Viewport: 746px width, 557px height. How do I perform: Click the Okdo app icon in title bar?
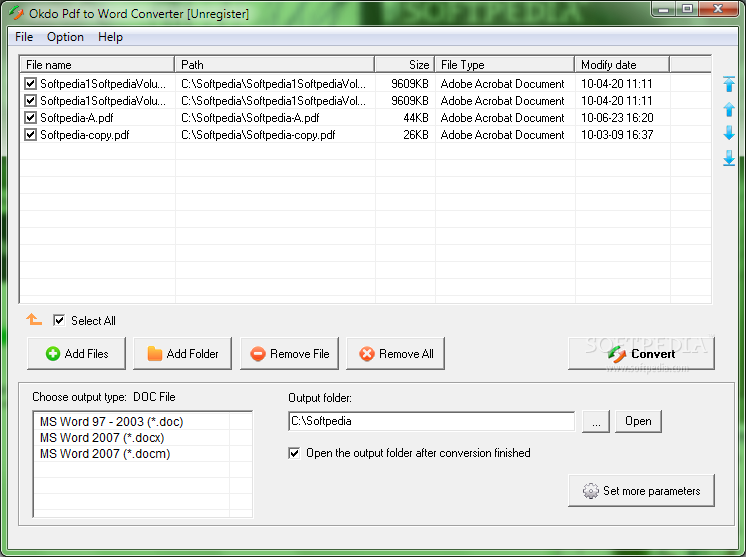(x=16, y=13)
